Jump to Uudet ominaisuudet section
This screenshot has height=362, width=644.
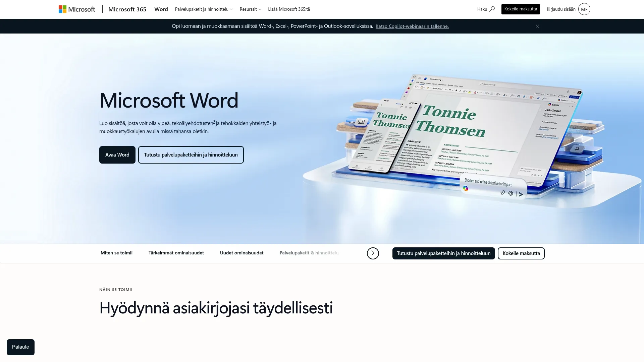[x=242, y=253]
